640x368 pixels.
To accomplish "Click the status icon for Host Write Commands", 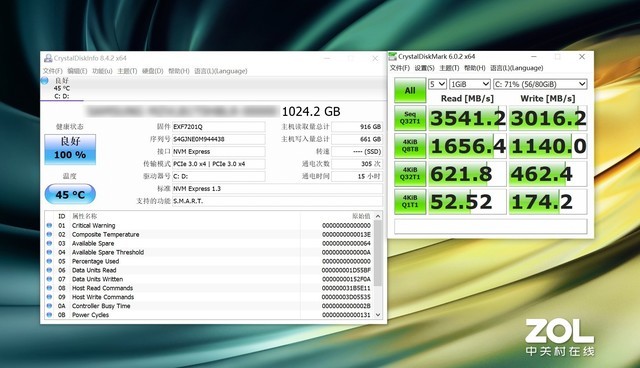I will point(49,297).
